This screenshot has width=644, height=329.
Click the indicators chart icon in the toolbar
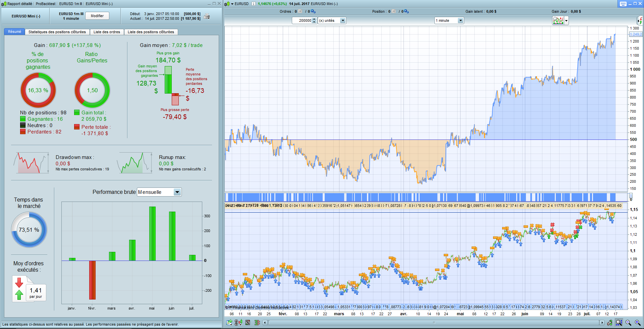pos(558,20)
